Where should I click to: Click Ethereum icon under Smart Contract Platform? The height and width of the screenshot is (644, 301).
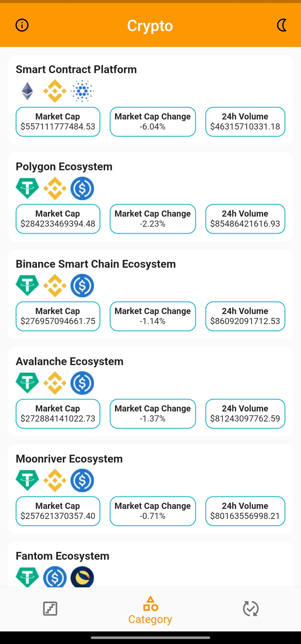[27, 91]
